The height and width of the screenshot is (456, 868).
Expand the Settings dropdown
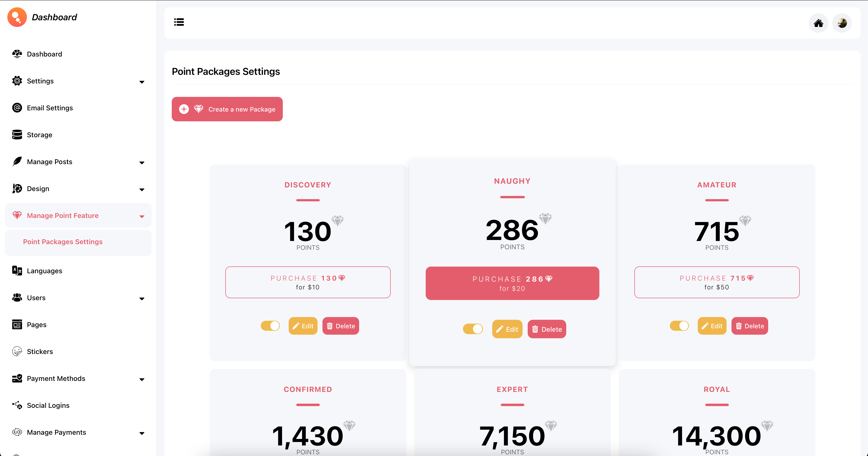[142, 82]
